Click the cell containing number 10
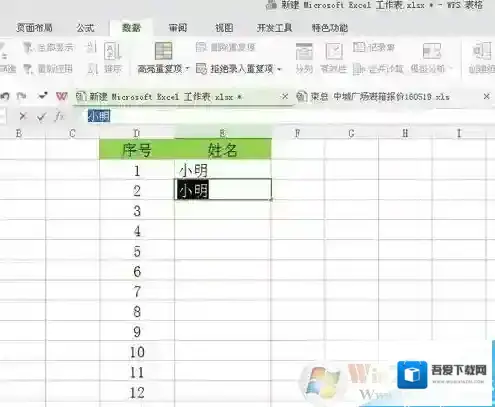 click(137, 351)
